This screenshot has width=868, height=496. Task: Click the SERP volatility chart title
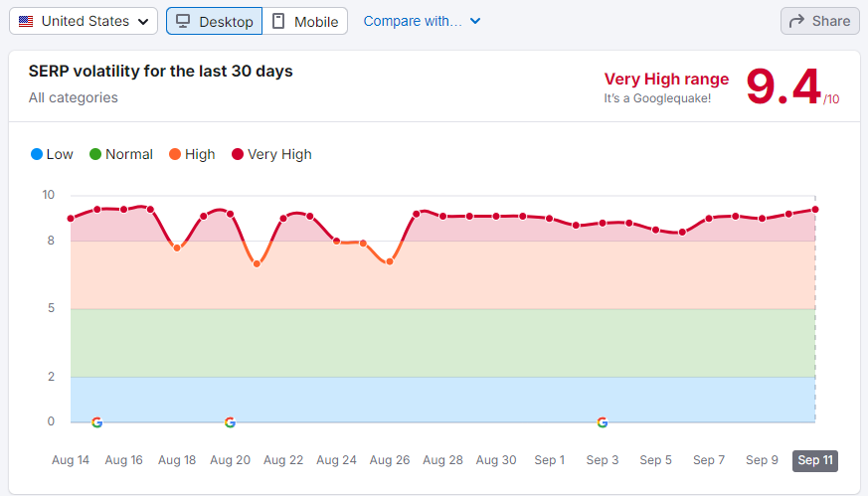pyautogui.click(x=160, y=72)
